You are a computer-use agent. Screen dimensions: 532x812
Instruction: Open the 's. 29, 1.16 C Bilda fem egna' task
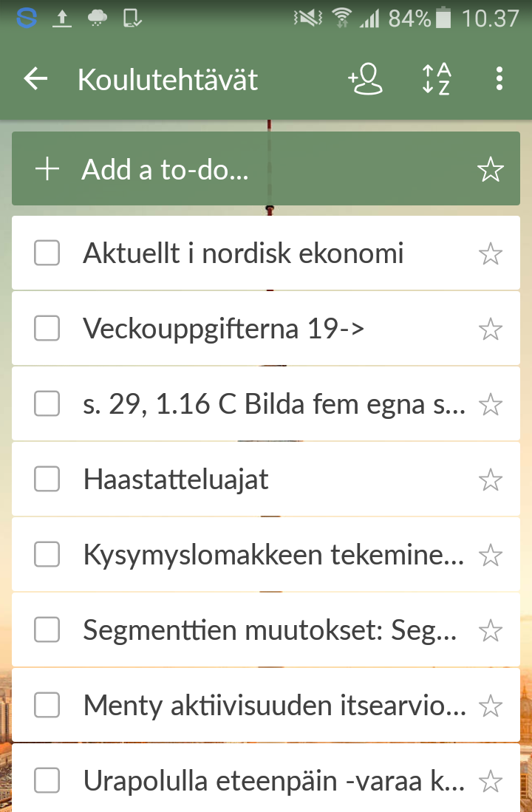(273, 405)
